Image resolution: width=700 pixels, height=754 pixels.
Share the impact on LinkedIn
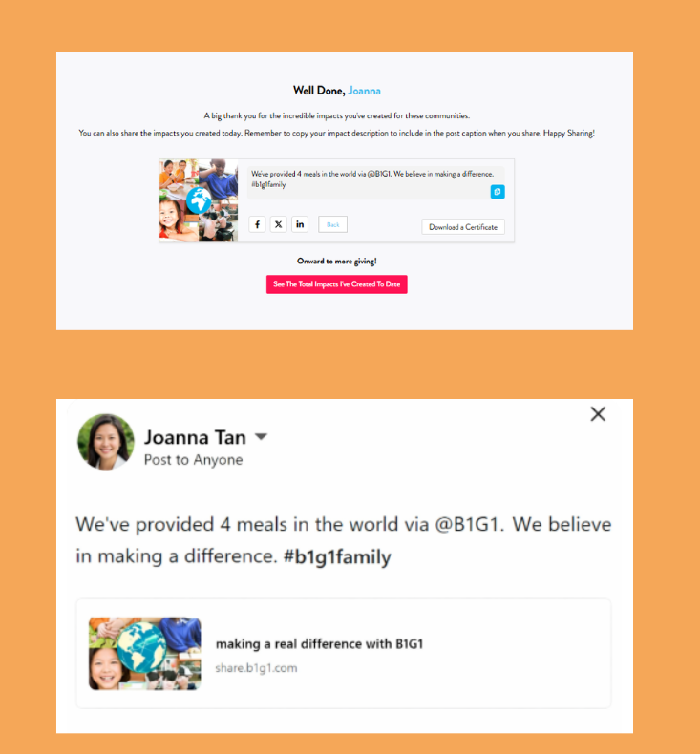pos(300,224)
